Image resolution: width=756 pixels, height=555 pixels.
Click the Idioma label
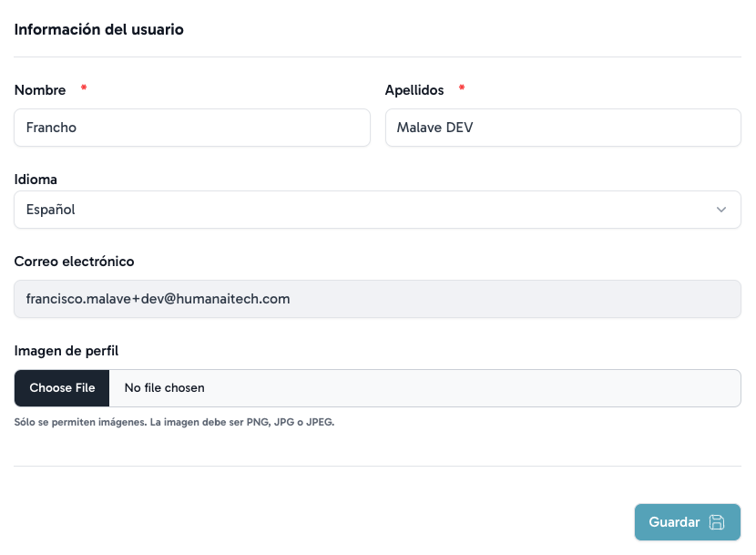coord(36,180)
